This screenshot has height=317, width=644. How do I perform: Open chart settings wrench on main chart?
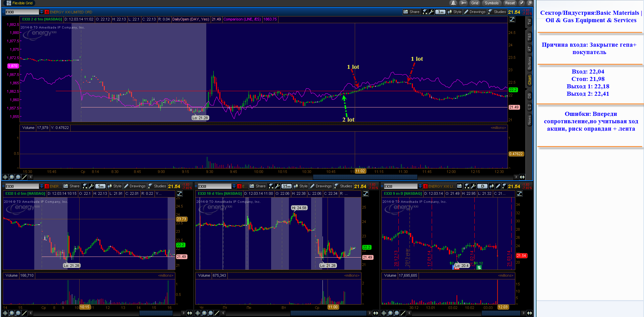[x=431, y=12]
